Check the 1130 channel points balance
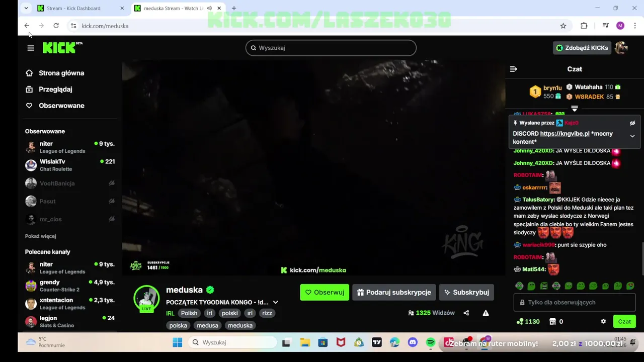The height and width of the screenshot is (362, 644). click(528, 321)
